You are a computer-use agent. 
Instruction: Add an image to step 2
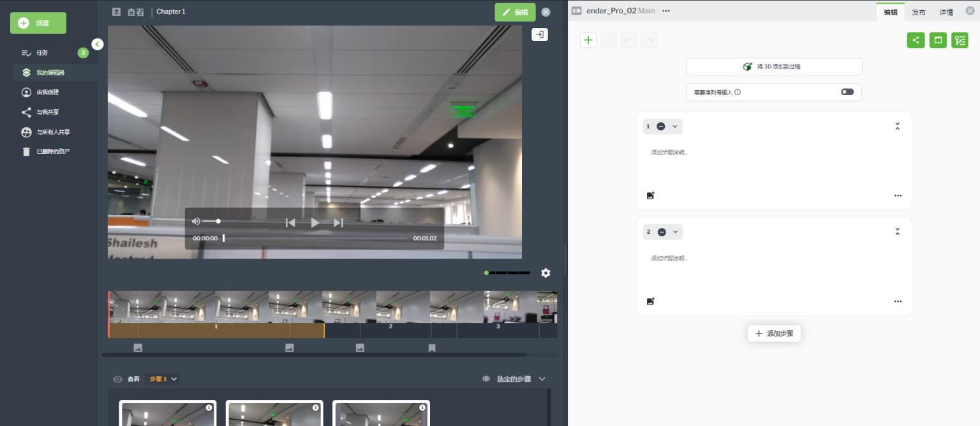[651, 301]
